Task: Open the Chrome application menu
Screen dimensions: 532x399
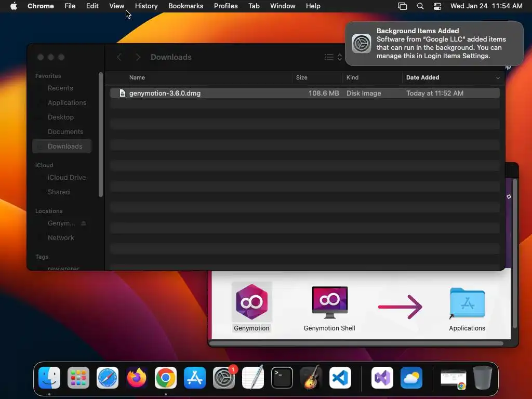Action: (41, 6)
